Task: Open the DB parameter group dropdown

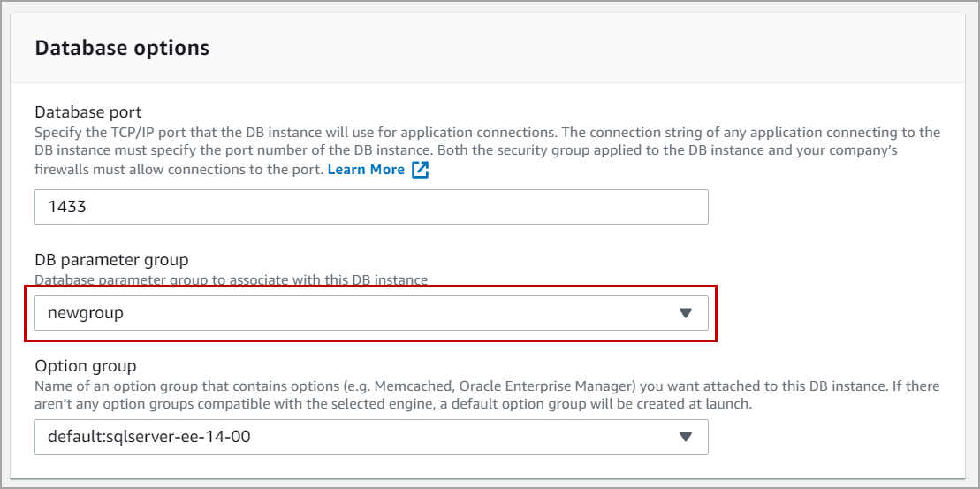Action: (x=371, y=313)
